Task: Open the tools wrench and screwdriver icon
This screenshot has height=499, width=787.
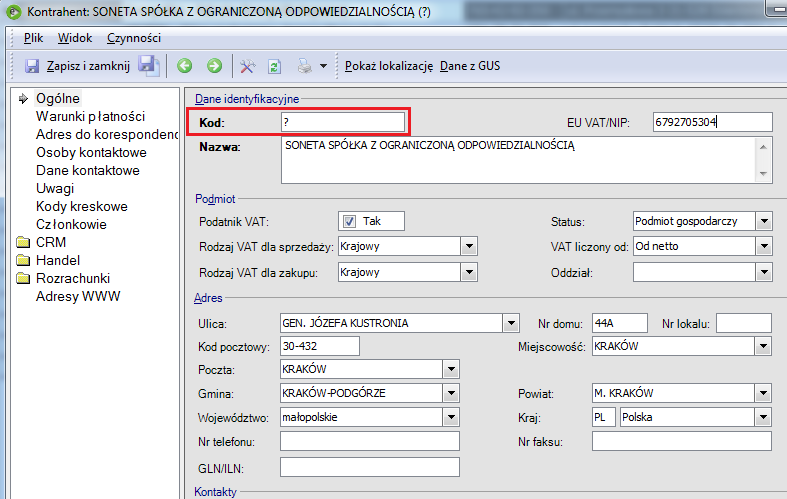Action: (247, 66)
